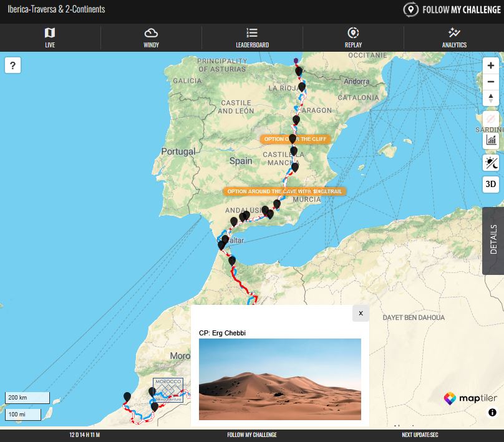Click Option Around The Cave label

click(x=284, y=191)
